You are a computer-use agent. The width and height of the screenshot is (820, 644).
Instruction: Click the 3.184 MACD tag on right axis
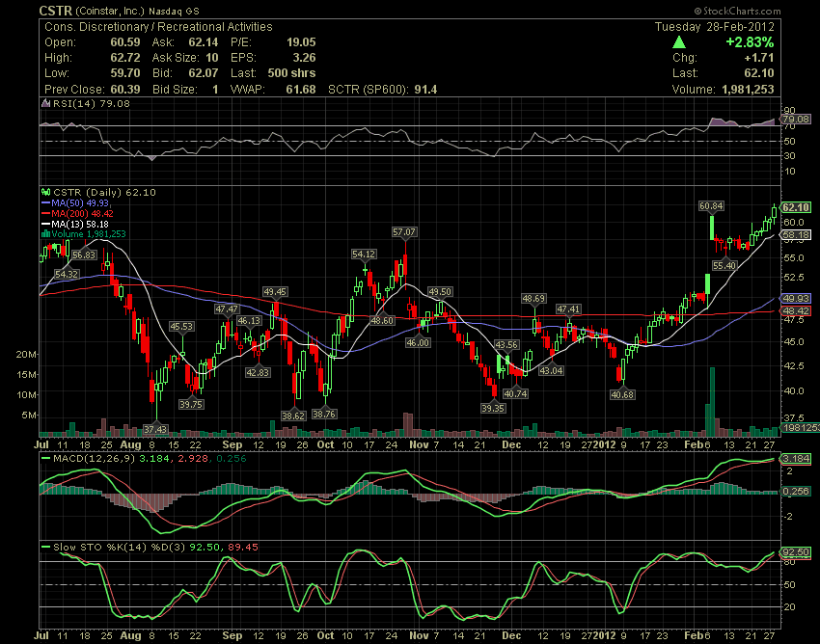(x=796, y=459)
